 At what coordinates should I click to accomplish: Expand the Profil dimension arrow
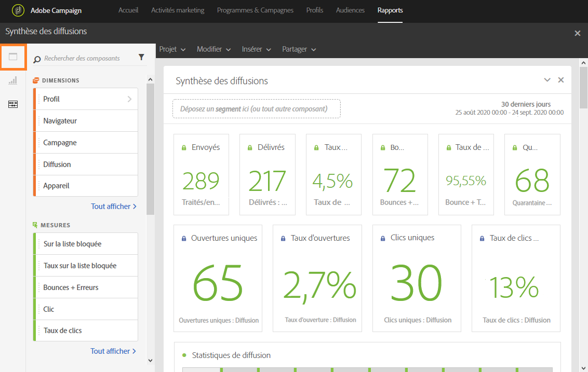129,99
